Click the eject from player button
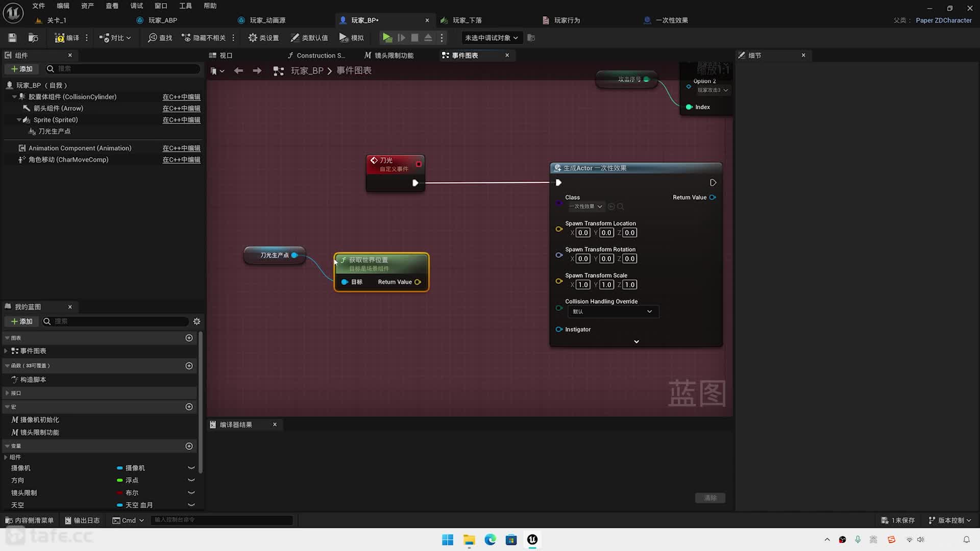 (428, 38)
